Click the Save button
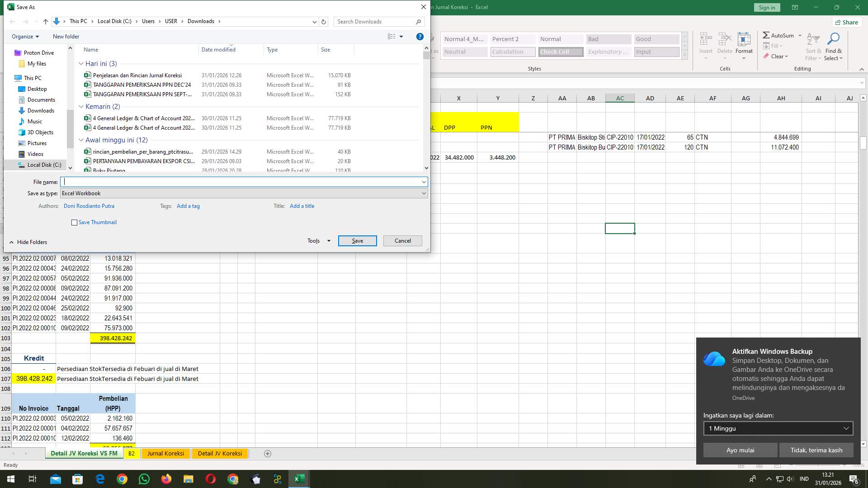Image resolution: width=868 pixels, height=488 pixels. 357,240
